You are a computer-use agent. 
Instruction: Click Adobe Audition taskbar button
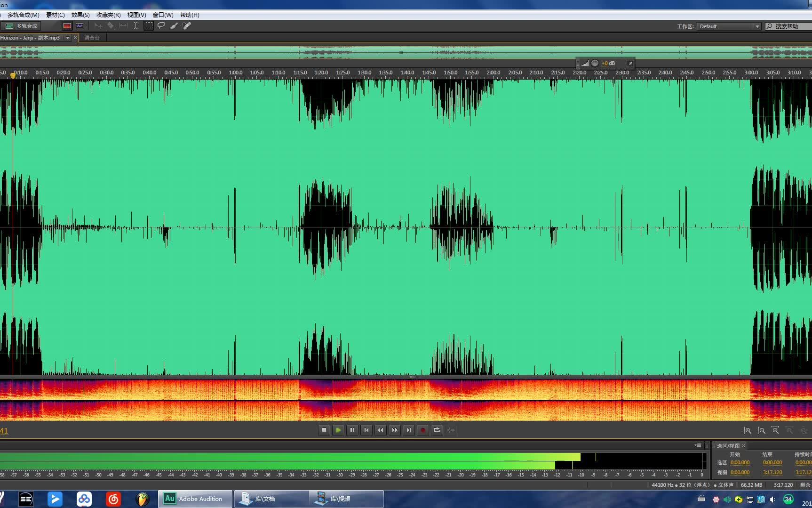pos(195,499)
